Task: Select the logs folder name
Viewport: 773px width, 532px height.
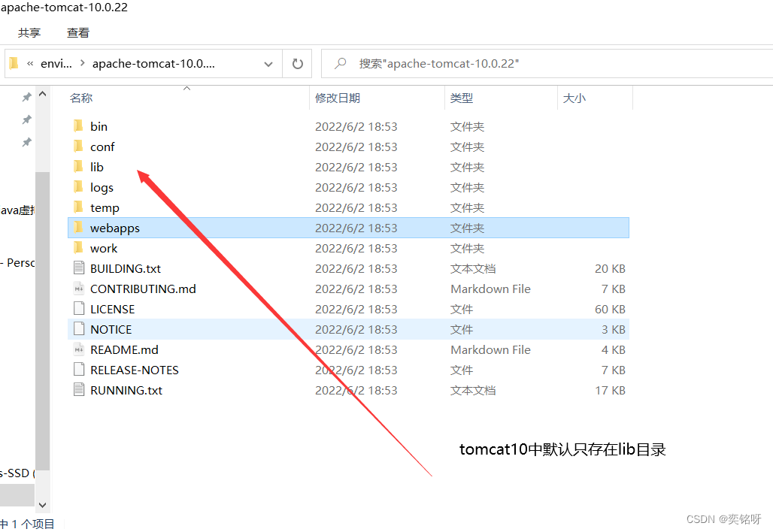Action: 102,188
